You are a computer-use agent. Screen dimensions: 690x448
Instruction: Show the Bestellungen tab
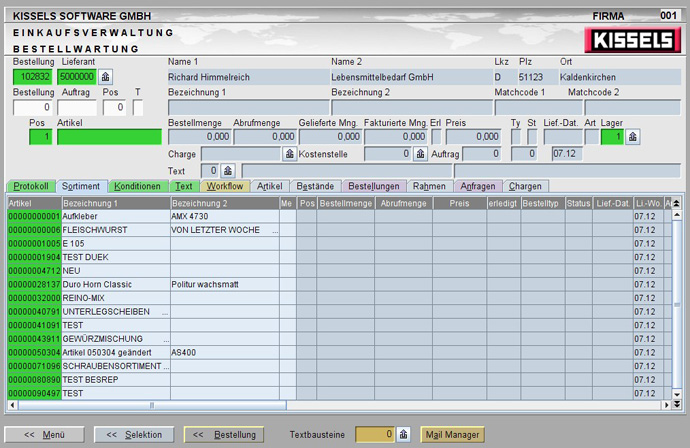[x=374, y=186]
